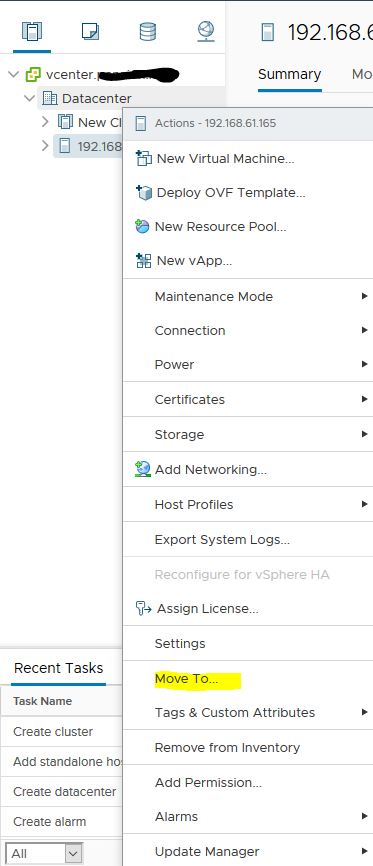Click the New Resource Pool icon
The width and height of the screenshot is (373, 866).
[143, 226]
